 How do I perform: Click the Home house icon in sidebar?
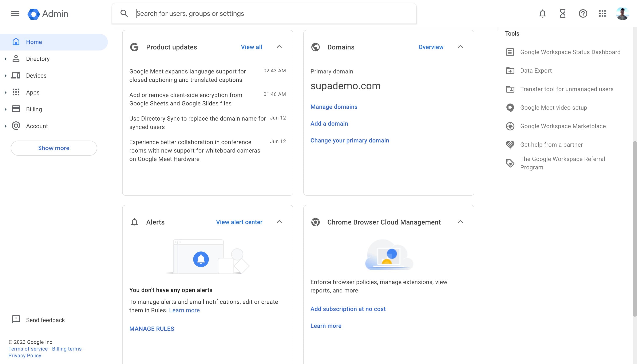16,42
